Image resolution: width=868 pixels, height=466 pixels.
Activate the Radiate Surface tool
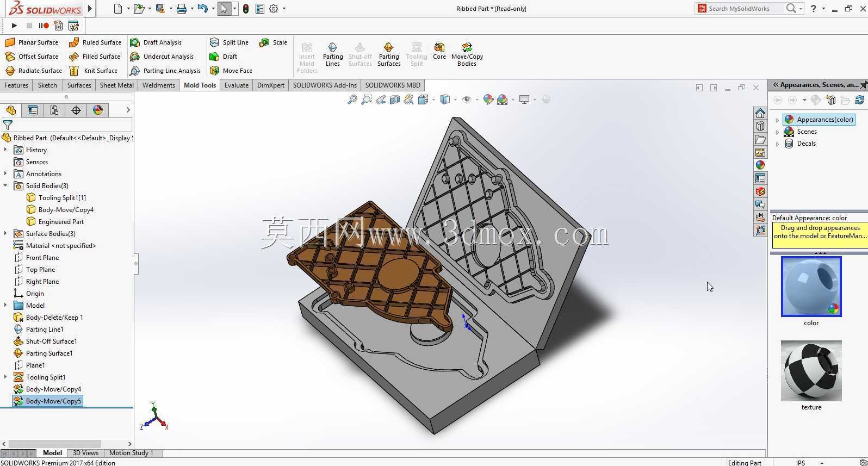tap(33, 71)
